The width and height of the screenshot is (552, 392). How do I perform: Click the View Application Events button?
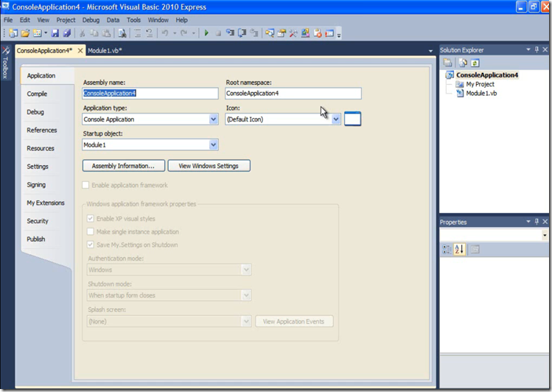click(293, 321)
